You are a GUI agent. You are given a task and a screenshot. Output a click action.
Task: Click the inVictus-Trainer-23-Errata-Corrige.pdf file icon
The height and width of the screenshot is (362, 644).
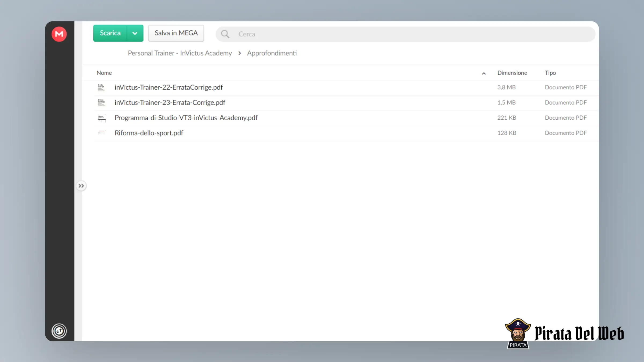tap(101, 102)
